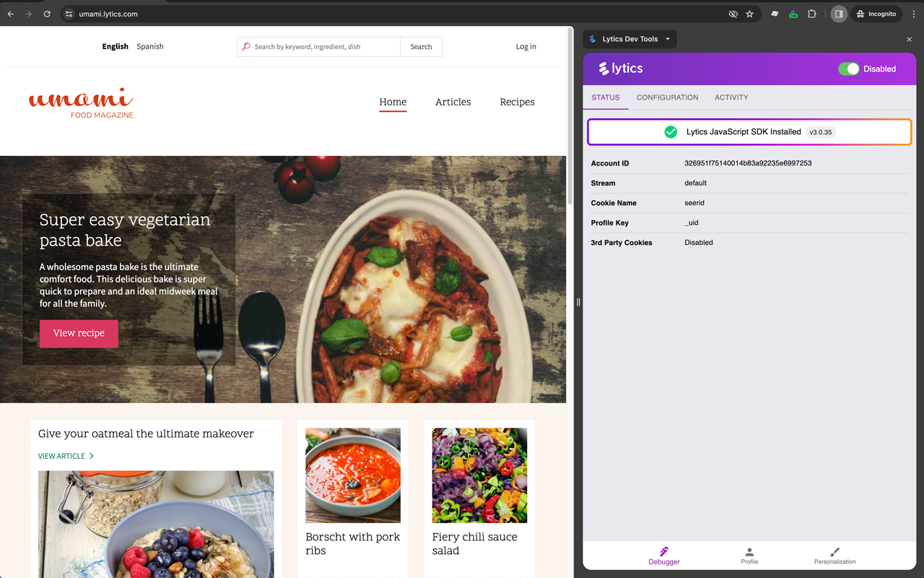
Task: Click the browser address bar URL
Action: coord(108,14)
